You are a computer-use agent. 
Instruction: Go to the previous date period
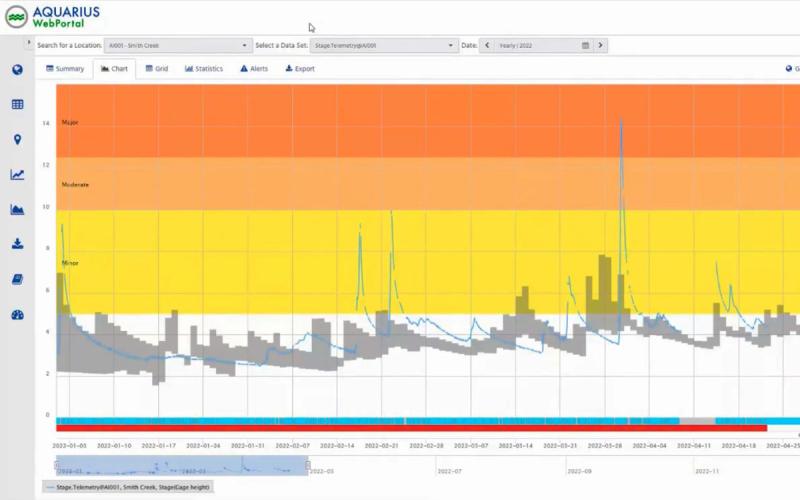tap(487, 45)
